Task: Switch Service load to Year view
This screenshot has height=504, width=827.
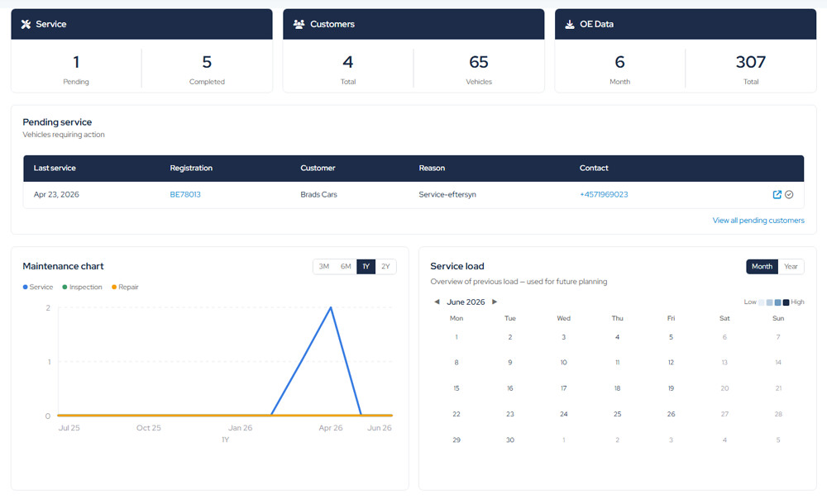Action: coord(791,266)
